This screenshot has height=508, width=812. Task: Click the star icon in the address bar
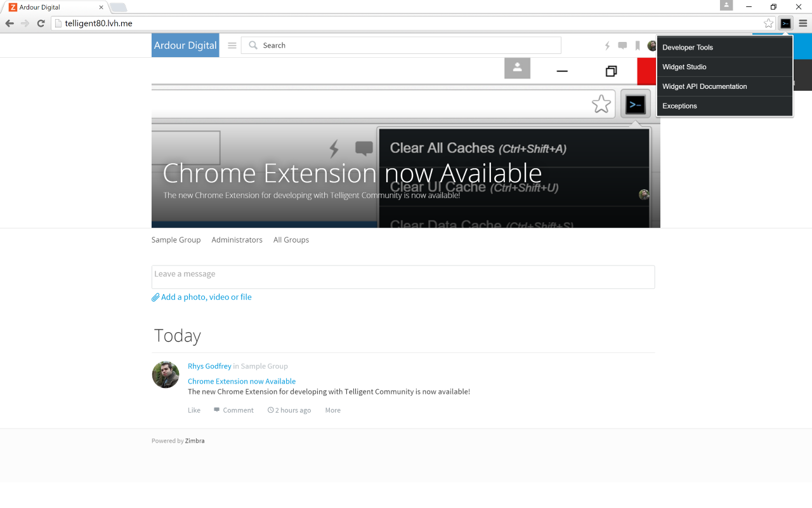pyautogui.click(x=768, y=23)
